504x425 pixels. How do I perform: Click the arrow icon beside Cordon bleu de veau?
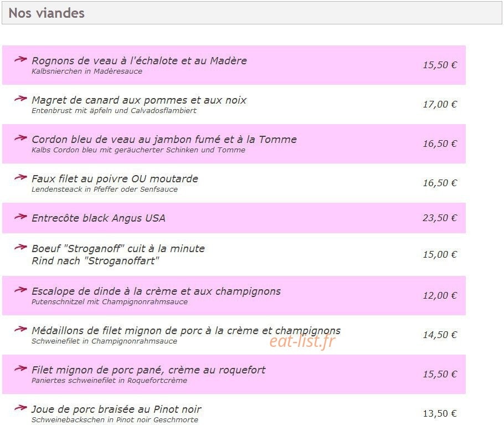pos(20,138)
